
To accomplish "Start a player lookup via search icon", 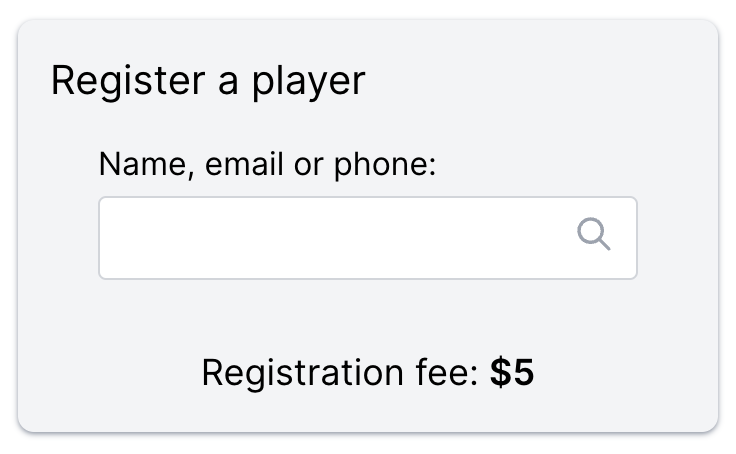I will point(593,235).
